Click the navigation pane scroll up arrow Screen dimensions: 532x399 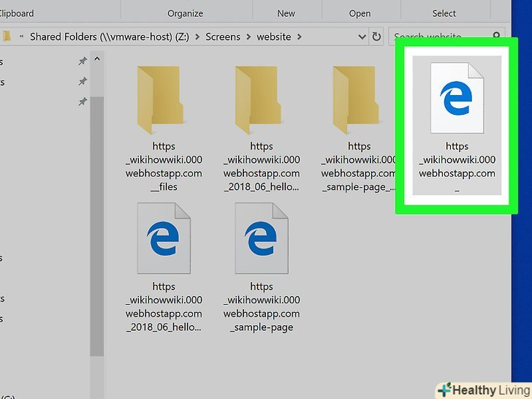(97, 59)
